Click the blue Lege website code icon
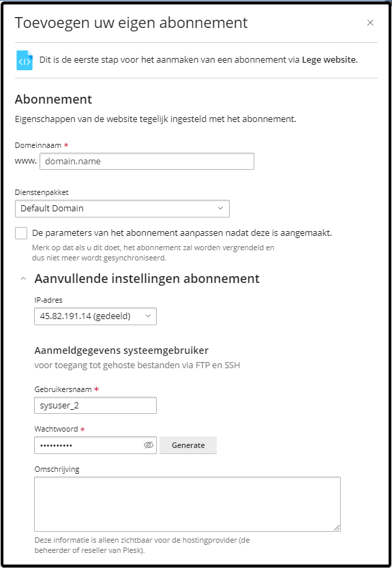The width and height of the screenshot is (392, 570). pos(25,61)
